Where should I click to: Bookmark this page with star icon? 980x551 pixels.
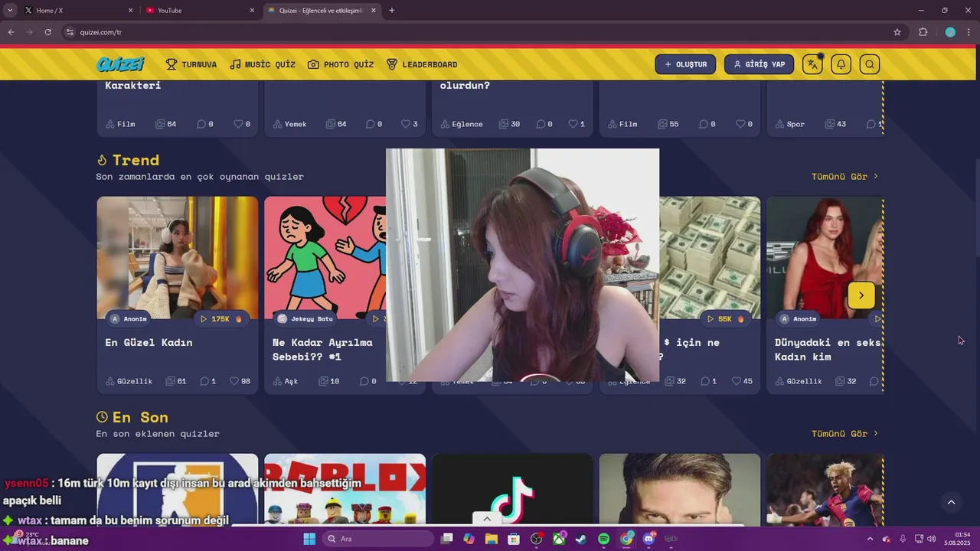[897, 32]
